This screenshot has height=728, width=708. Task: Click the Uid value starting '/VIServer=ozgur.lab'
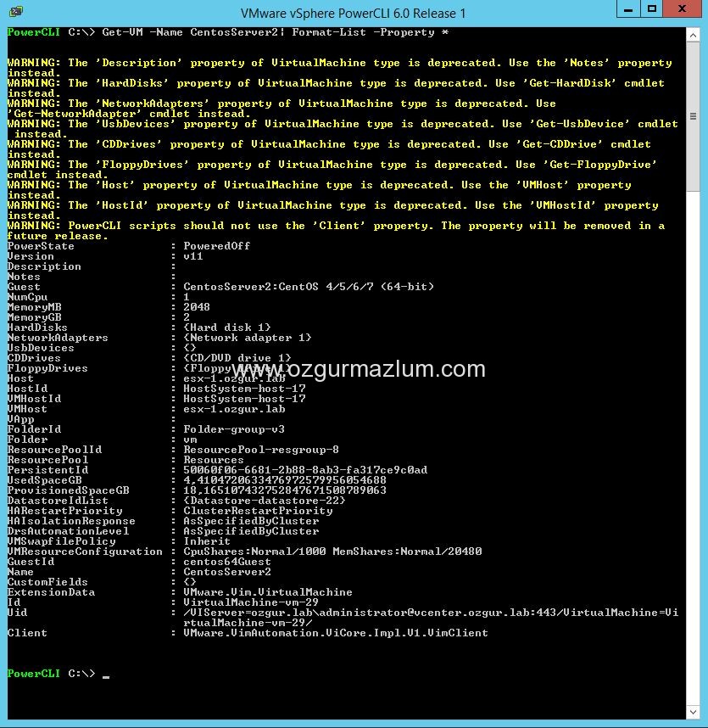coord(431,618)
